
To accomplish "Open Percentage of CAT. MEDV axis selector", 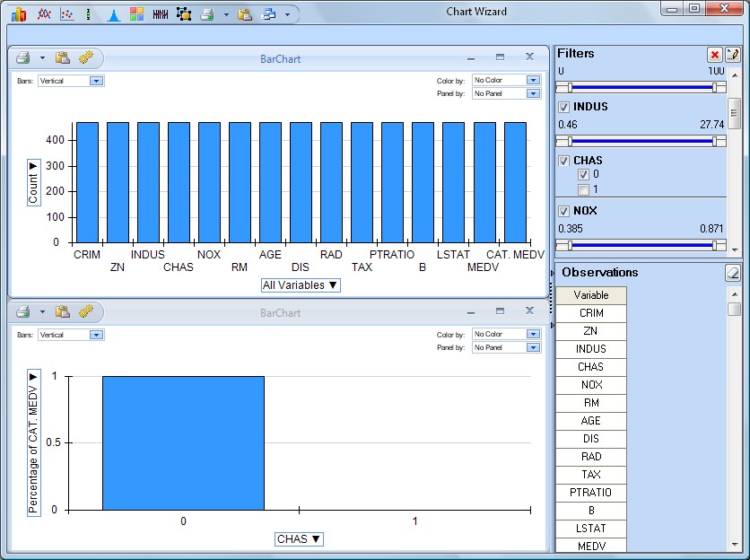I will (x=33, y=442).
